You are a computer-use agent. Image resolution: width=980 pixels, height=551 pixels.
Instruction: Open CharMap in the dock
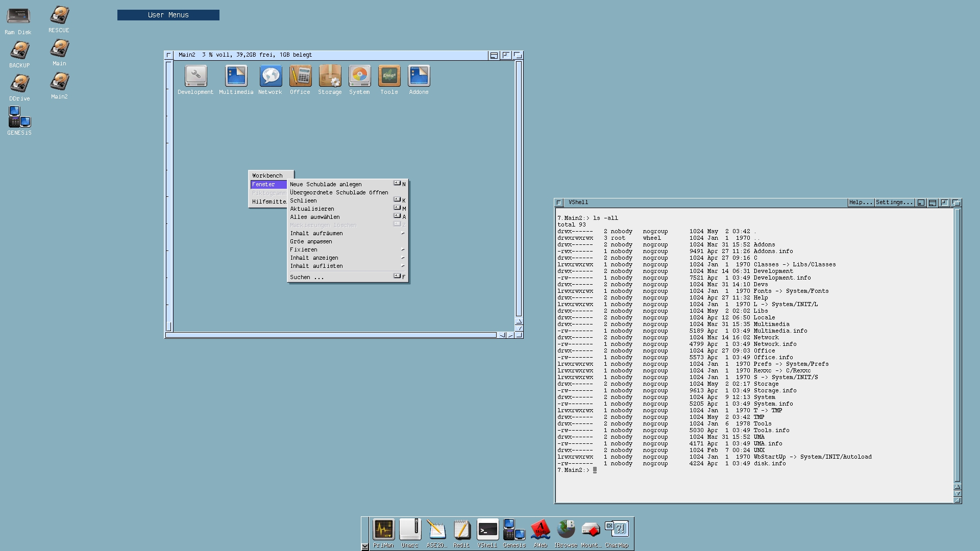click(x=617, y=530)
